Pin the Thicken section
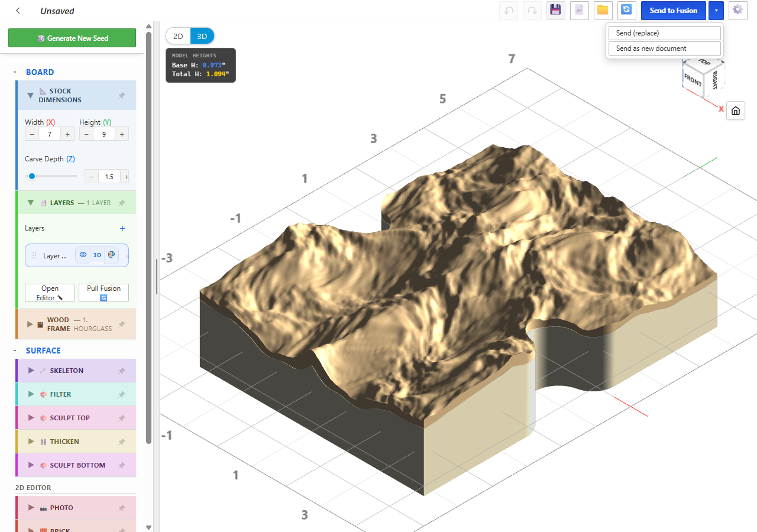757x532 pixels. click(x=122, y=442)
